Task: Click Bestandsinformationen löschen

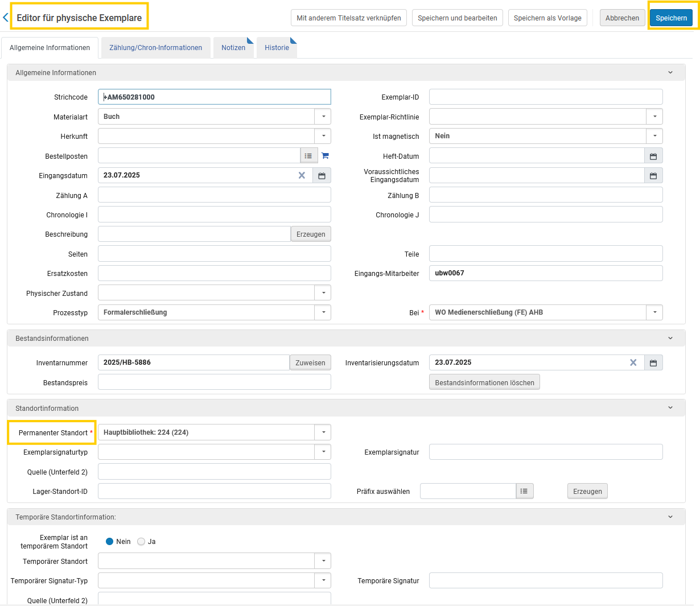Action: point(484,382)
